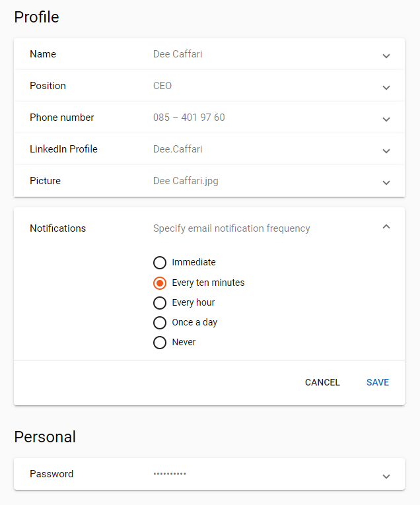Expand the Phone number row chevron
The width and height of the screenshot is (420, 505).
pyautogui.click(x=386, y=119)
